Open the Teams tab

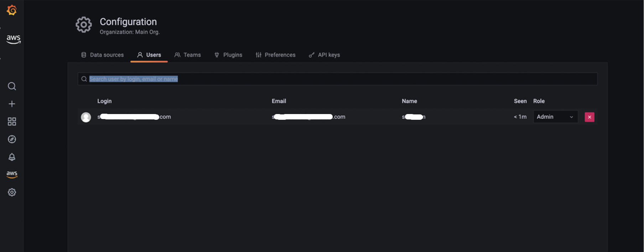(188, 55)
